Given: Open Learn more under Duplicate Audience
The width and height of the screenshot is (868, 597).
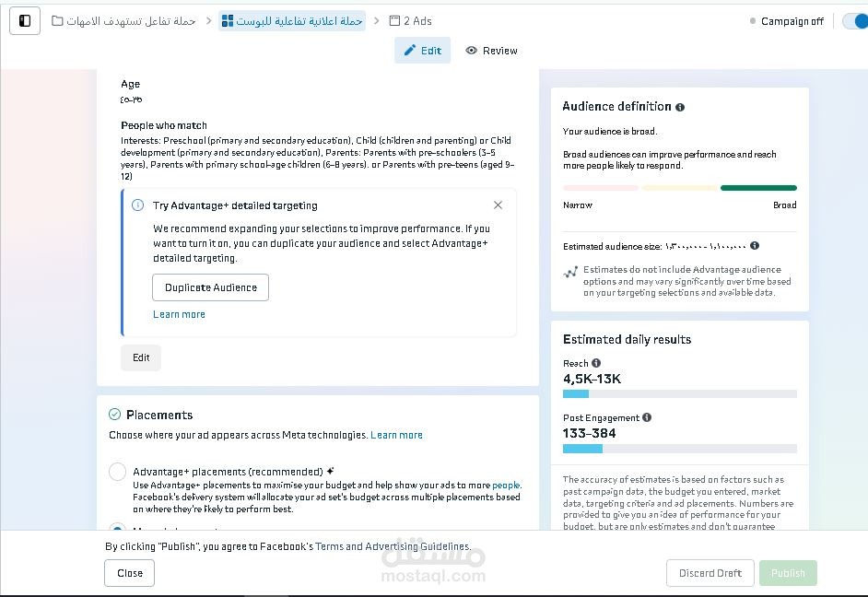Looking at the screenshot, I should click(x=179, y=314).
